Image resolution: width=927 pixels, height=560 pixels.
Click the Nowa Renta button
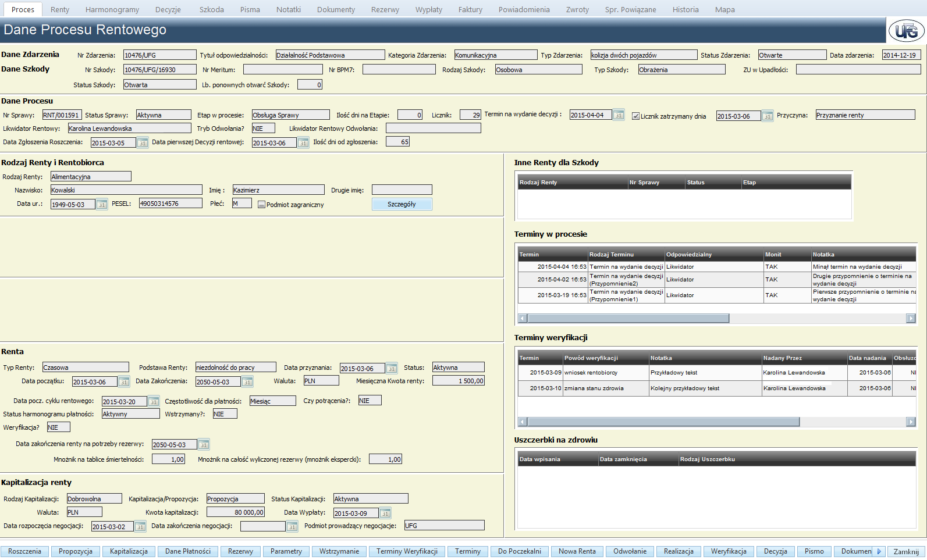click(577, 551)
